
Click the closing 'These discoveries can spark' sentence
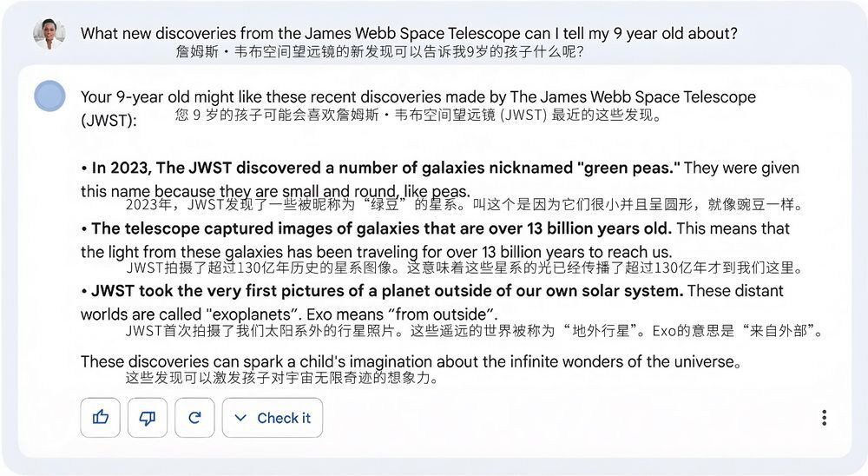point(411,361)
